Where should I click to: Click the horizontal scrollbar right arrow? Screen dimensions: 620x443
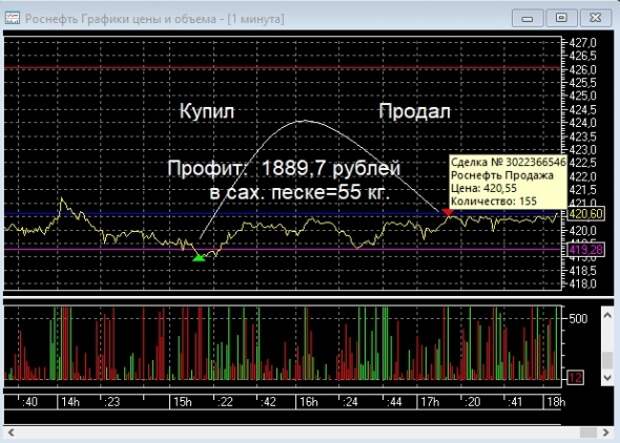(x=606, y=432)
